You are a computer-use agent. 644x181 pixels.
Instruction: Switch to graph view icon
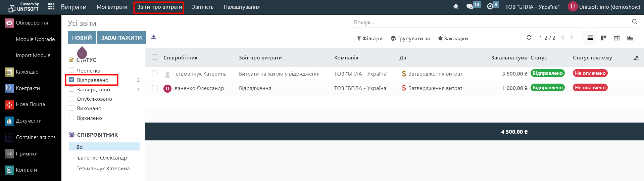[630, 38]
